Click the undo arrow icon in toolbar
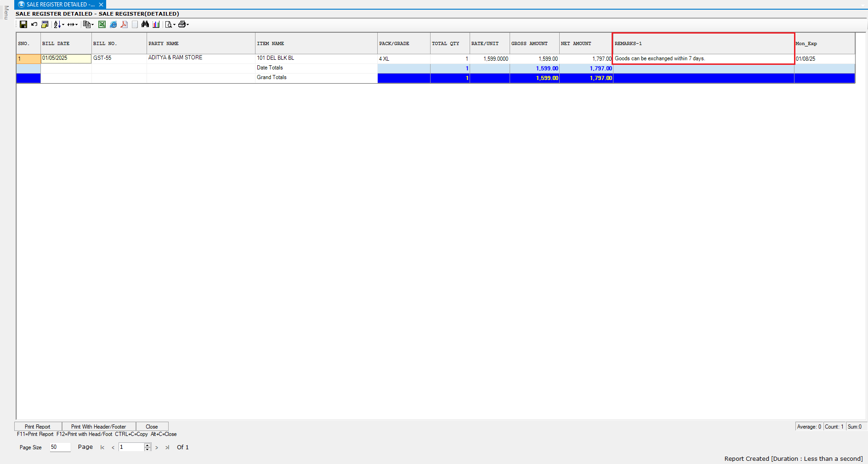868x464 pixels. (34, 24)
